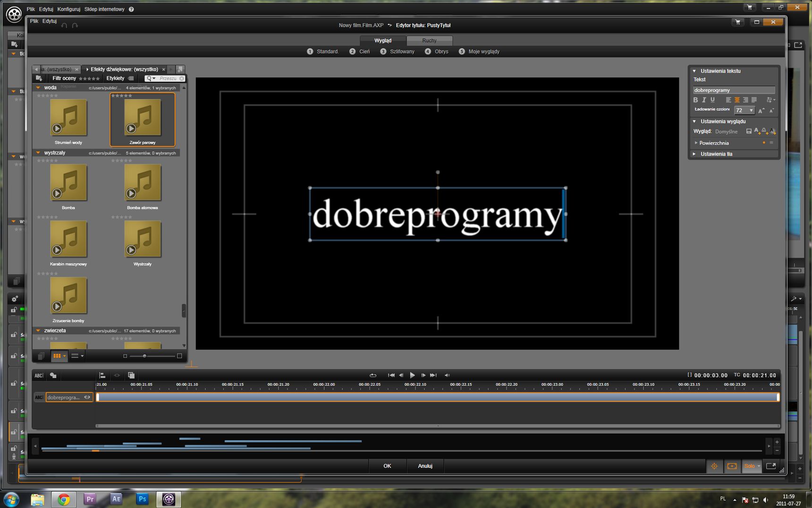Open font size 72 dropdown
The height and width of the screenshot is (508, 812).
pyautogui.click(x=744, y=110)
